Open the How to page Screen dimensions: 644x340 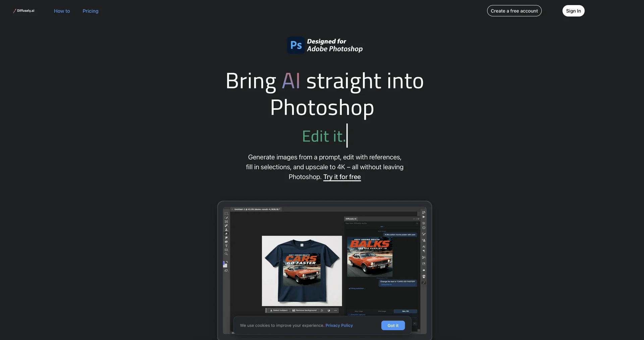(62, 11)
